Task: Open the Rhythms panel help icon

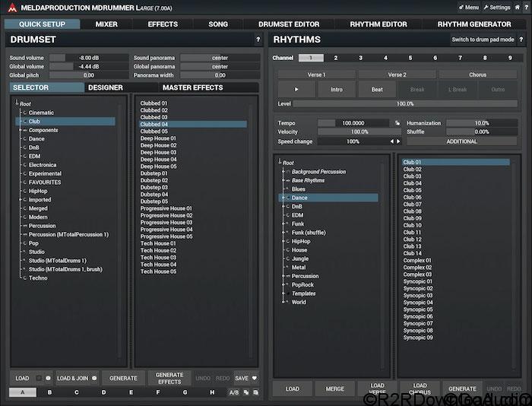Action: click(x=523, y=40)
